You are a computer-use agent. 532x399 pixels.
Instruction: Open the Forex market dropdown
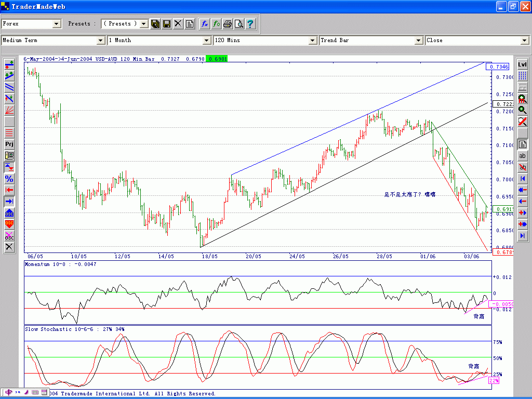57,24
